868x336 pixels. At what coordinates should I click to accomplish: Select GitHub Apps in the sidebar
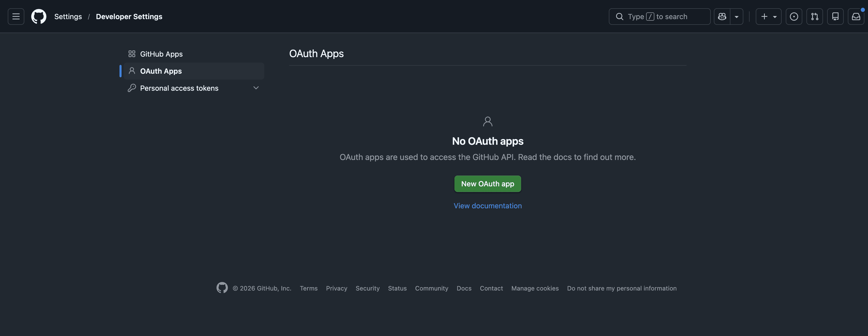click(x=161, y=54)
